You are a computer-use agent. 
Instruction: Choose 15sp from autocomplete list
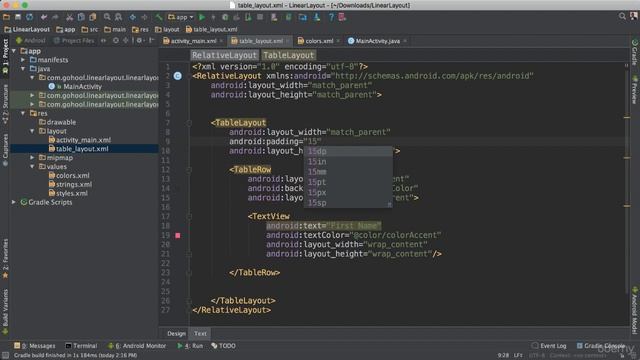[x=348, y=203]
